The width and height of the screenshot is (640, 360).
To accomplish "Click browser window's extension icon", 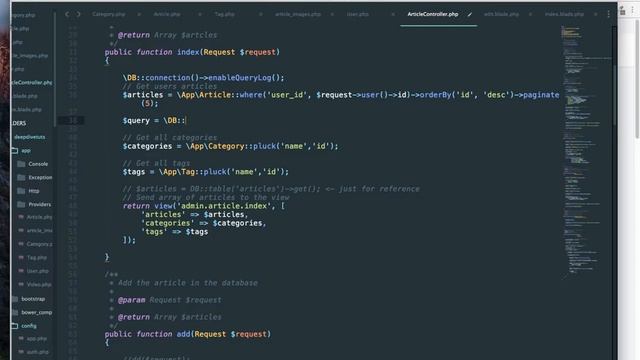I will tap(622, 11).
